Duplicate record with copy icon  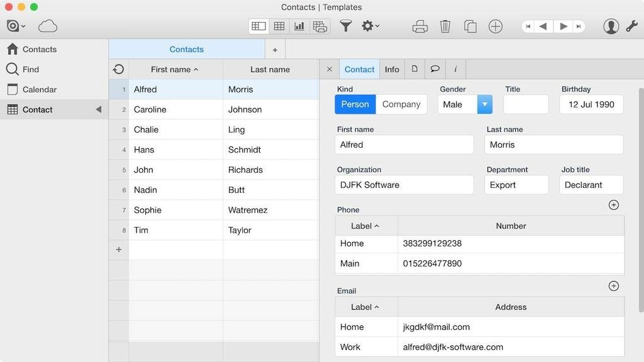[470, 26]
